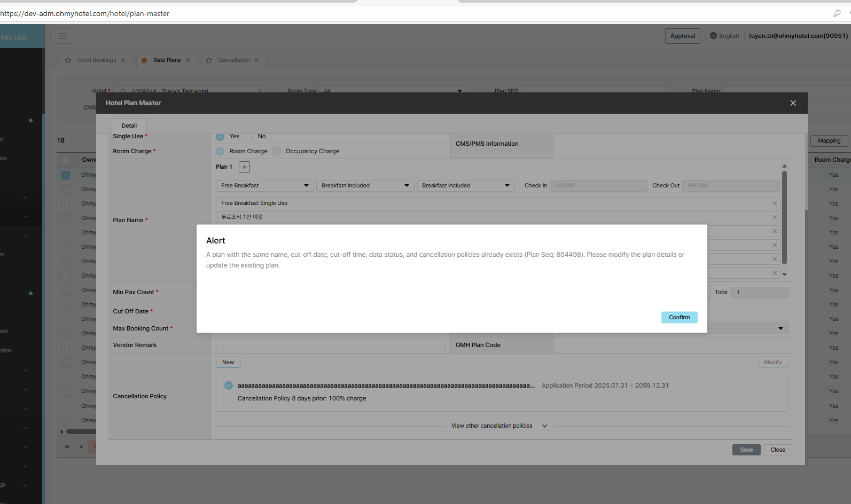
Task: Toggle the star on the Hotel Bookings tab
Action: click(x=68, y=60)
